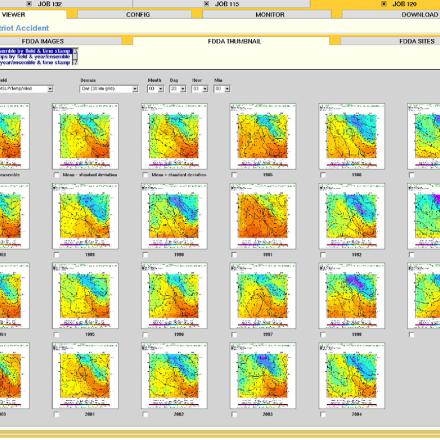Screen dimensions: 440x440
Task: Enlarge the 2001 map thumbnail
Action: pyautogui.click(x=85, y=376)
